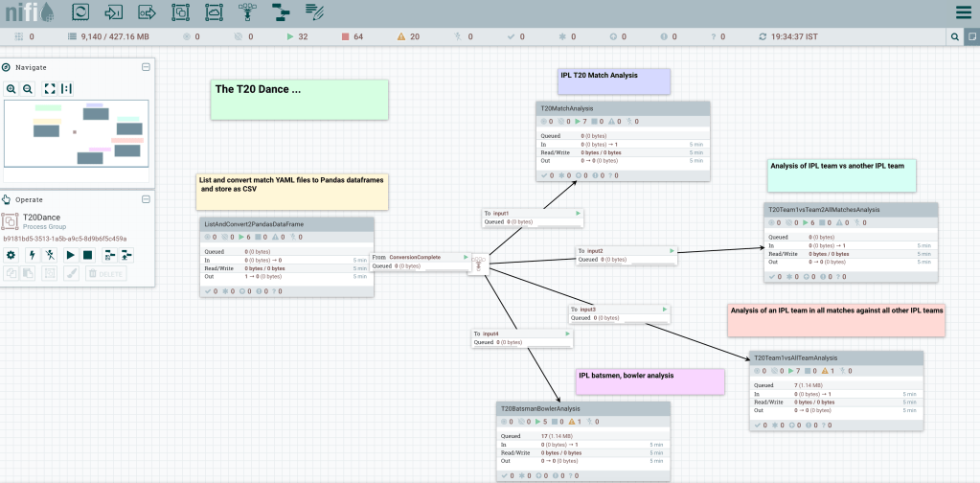Select the Input Port toolbar icon
This screenshot has width=980, height=483.
click(x=114, y=12)
